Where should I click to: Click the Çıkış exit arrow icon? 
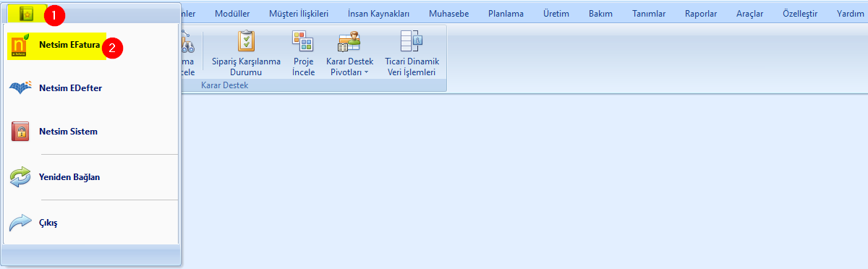pyautogui.click(x=20, y=223)
